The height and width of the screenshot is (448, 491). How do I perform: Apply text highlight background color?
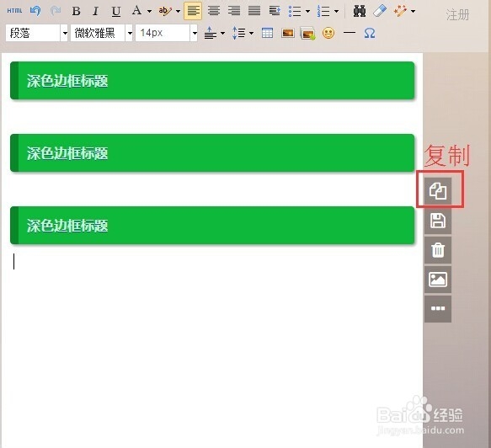(x=165, y=11)
